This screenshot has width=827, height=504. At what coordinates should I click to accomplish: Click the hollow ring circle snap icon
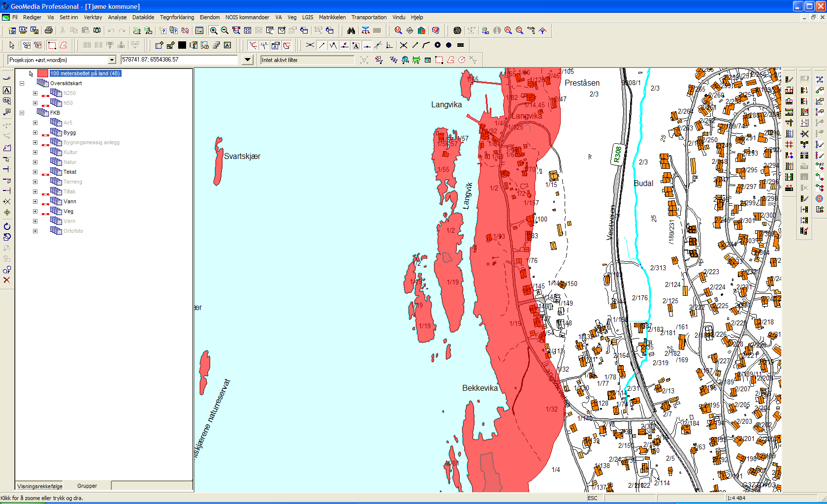point(437,45)
